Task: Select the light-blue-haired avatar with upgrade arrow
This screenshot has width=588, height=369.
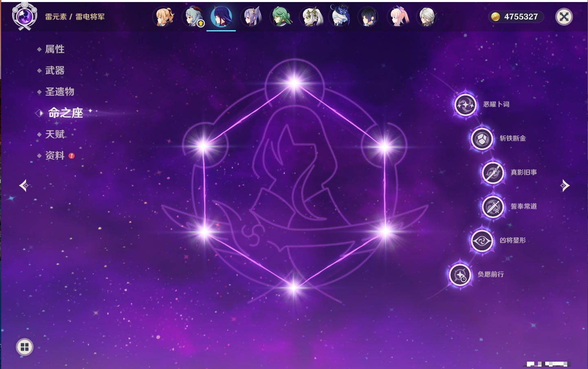Action: pyautogui.click(x=193, y=17)
